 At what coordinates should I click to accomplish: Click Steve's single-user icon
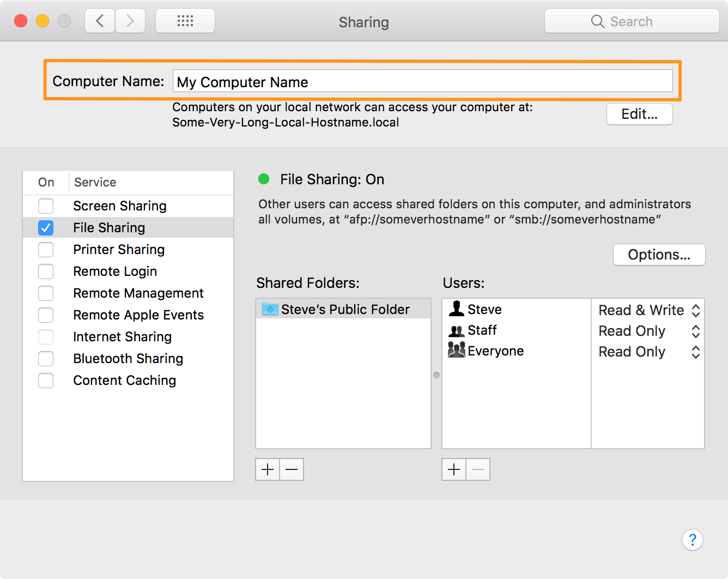tap(456, 309)
